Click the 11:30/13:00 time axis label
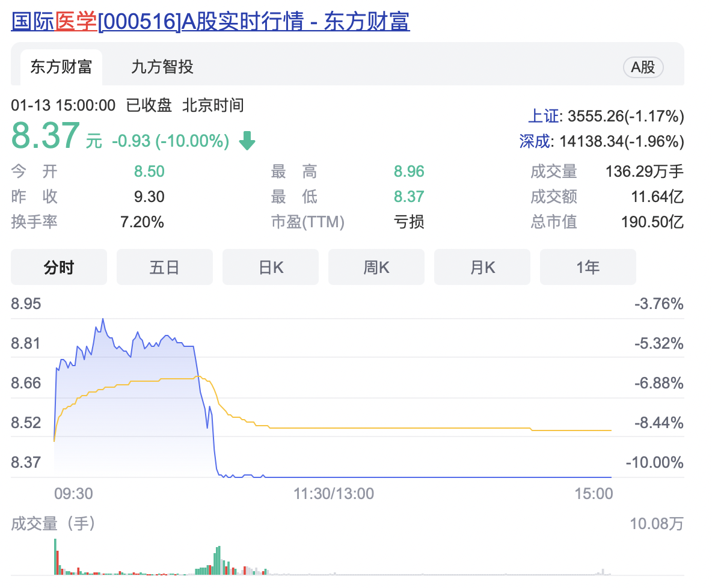The image size is (712, 588). click(334, 493)
